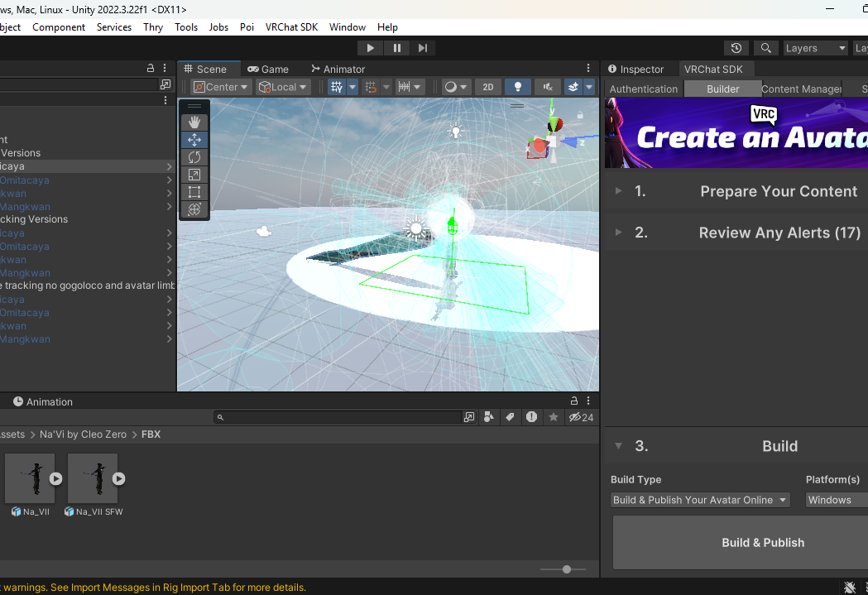868x595 pixels.
Task: Select the Scale tool
Action: [194, 175]
